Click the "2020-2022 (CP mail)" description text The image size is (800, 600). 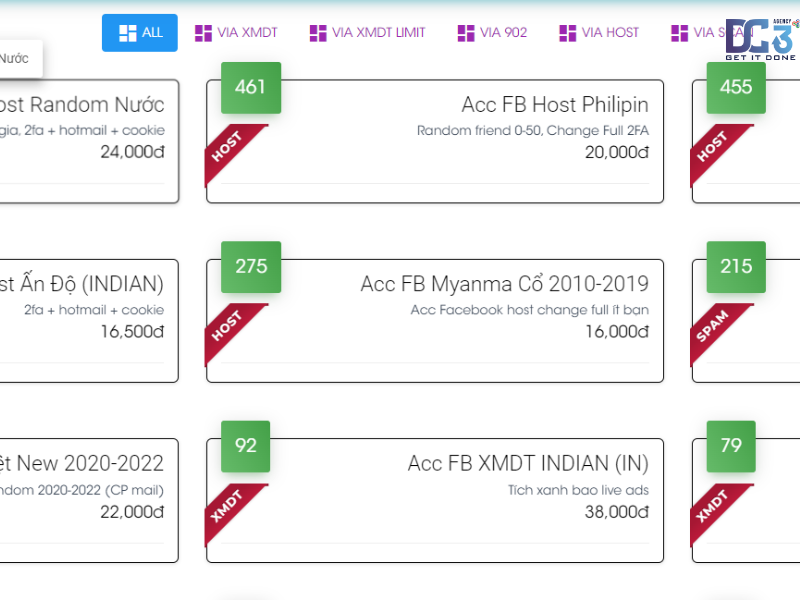point(82,490)
